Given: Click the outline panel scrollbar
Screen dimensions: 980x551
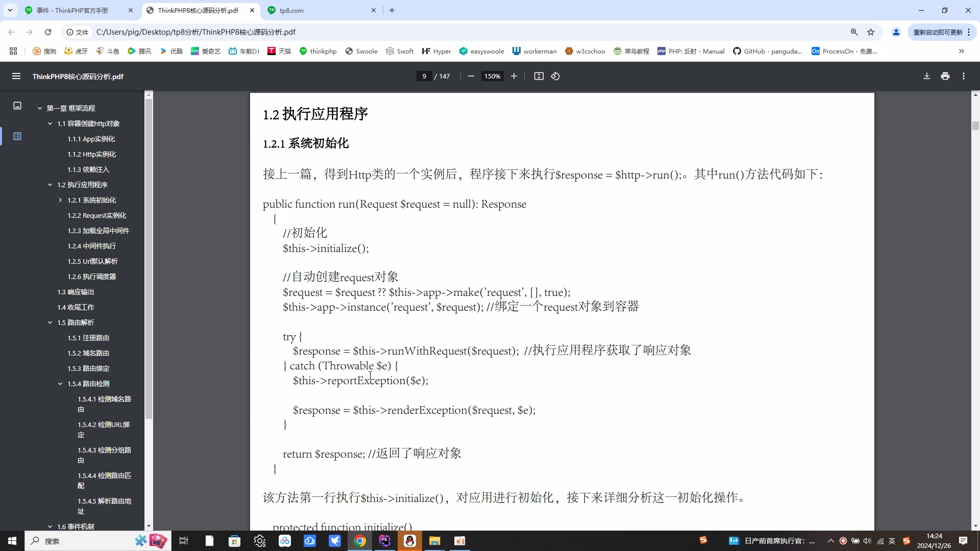Looking at the screenshot, I should tap(149, 259).
